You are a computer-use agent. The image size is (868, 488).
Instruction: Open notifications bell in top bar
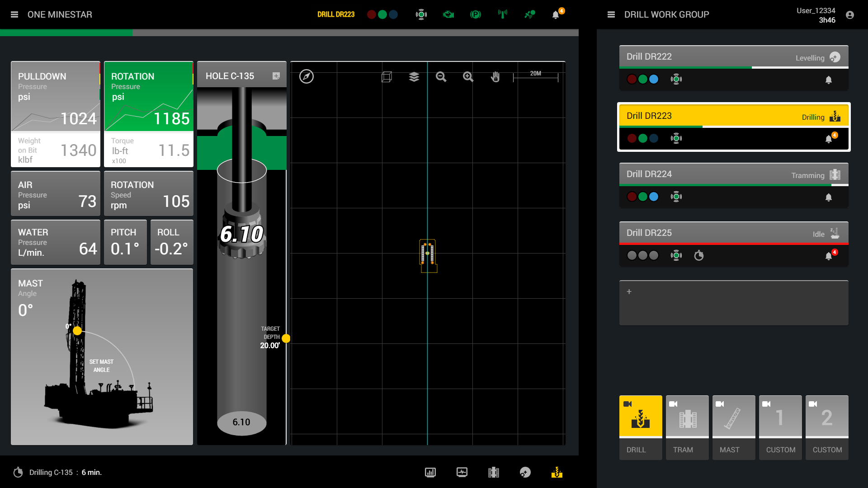point(556,15)
